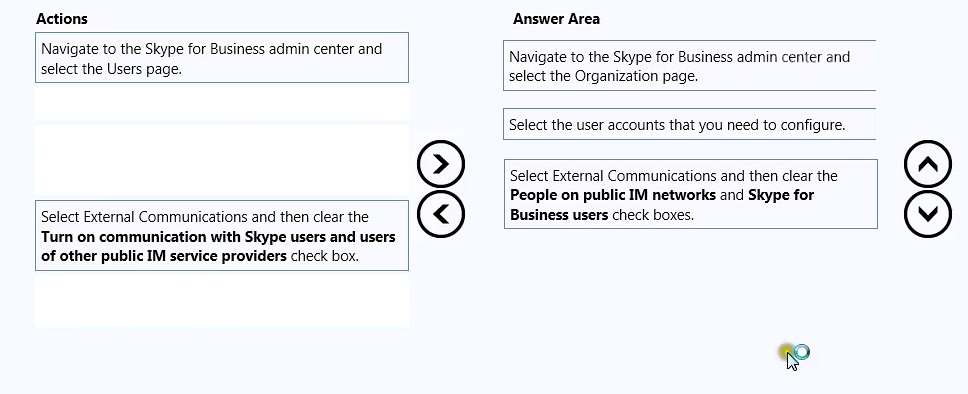Click the large empty slot above the Turn on communication action

pyautogui.click(x=222, y=160)
